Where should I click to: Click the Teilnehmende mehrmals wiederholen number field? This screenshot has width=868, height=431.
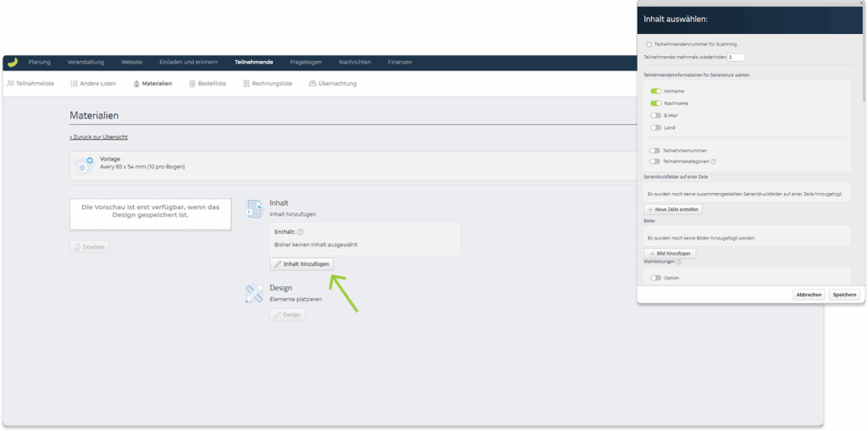coord(736,58)
